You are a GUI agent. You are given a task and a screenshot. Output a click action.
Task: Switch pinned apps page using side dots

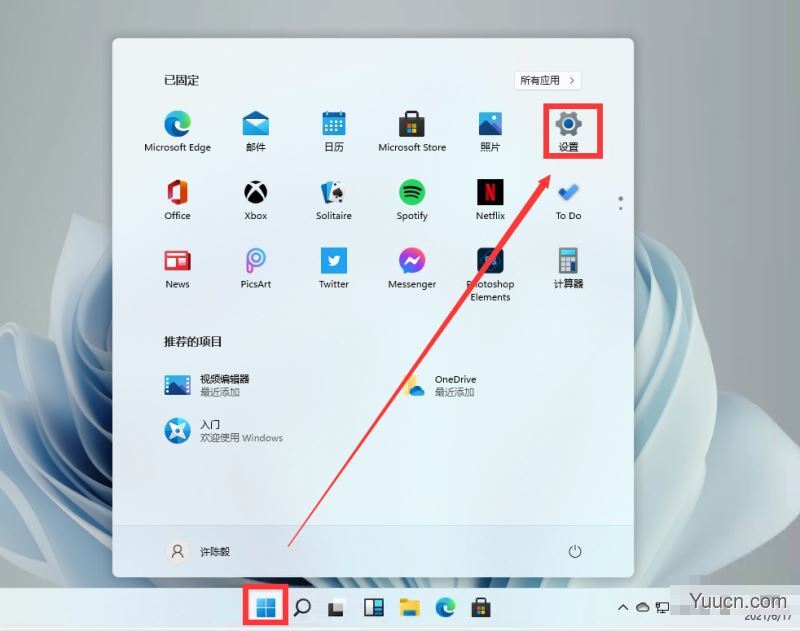pos(620,203)
